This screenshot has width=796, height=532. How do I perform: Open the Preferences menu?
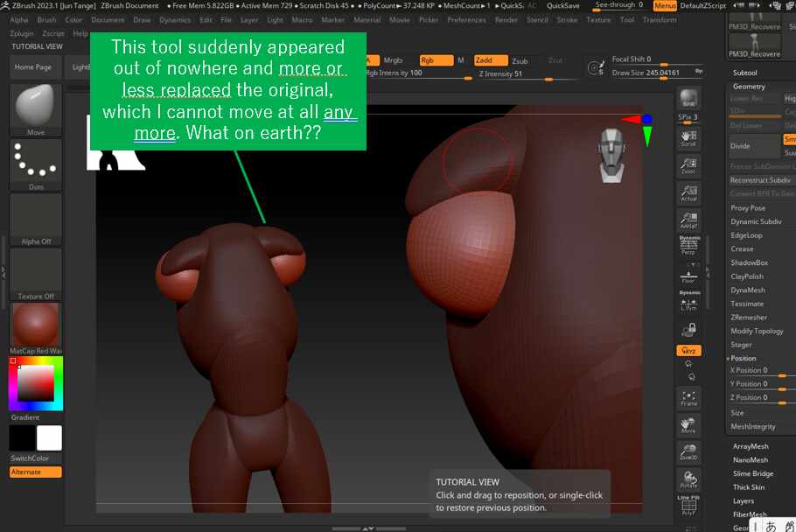[x=466, y=20]
